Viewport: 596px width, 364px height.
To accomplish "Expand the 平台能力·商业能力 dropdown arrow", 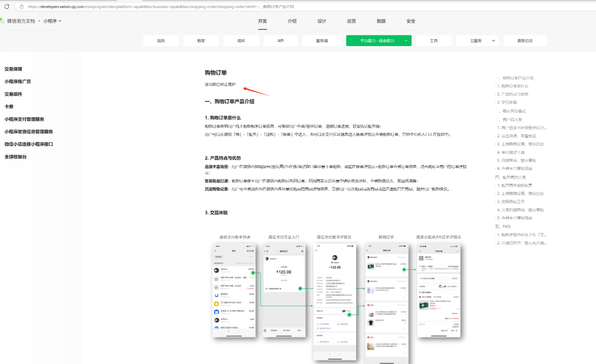I will tap(406, 40).
